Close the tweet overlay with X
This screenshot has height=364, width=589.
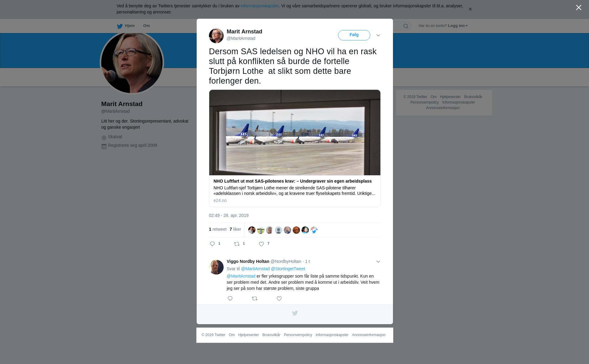579,8
